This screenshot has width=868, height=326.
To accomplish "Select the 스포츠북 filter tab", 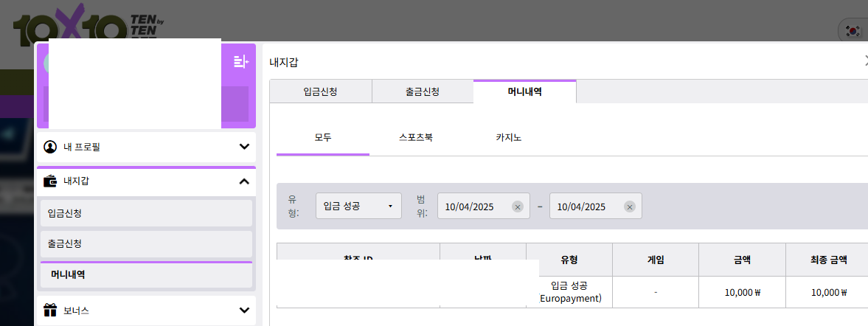I will [416, 137].
